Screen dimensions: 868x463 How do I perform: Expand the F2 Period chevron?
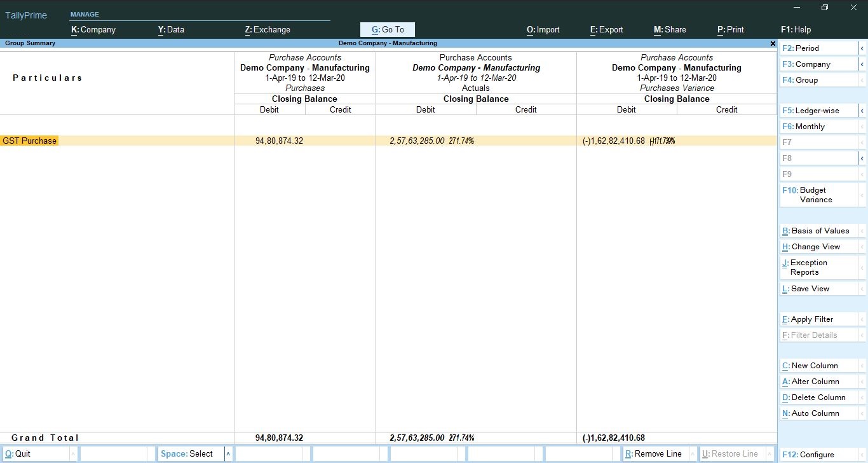[x=862, y=48]
